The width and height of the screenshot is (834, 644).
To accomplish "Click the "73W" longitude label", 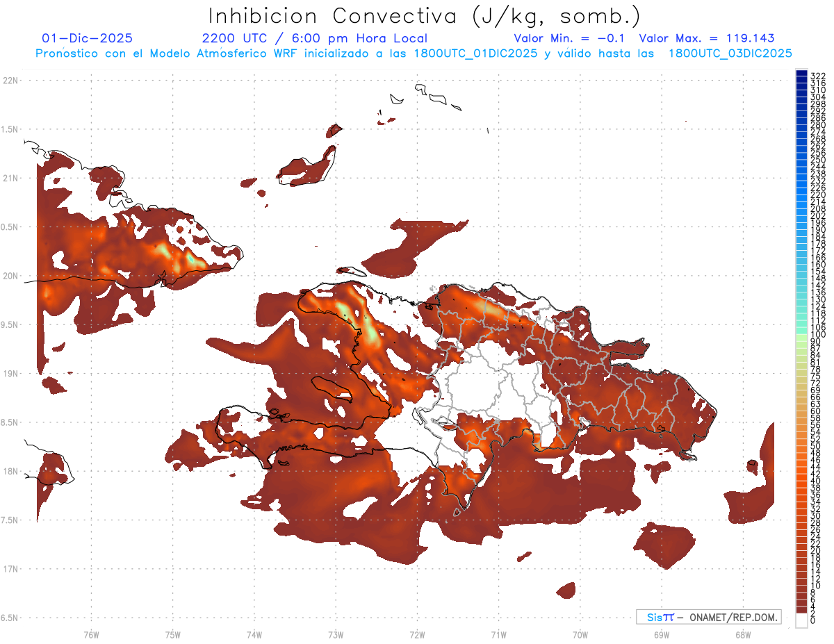I will tap(336, 634).
